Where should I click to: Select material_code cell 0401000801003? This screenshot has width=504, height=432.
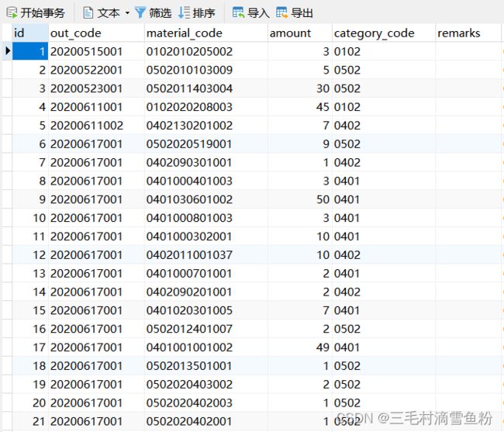(x=206, y=218)
